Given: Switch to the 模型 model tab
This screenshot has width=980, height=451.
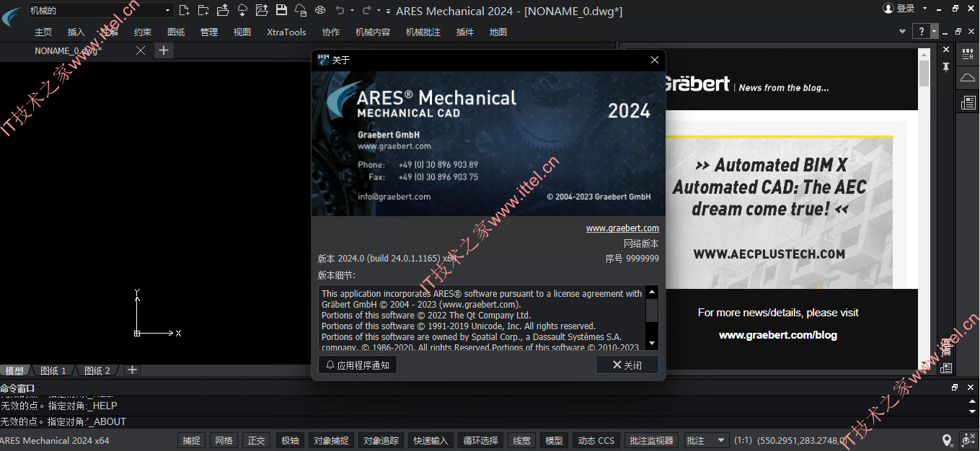Looking at the screenshot, I should coord(14,370).
